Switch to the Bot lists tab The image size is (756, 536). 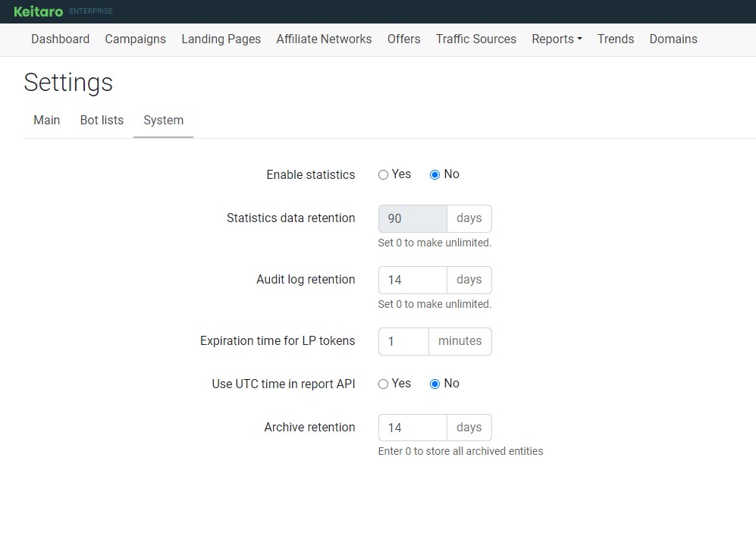coord(102,120)
